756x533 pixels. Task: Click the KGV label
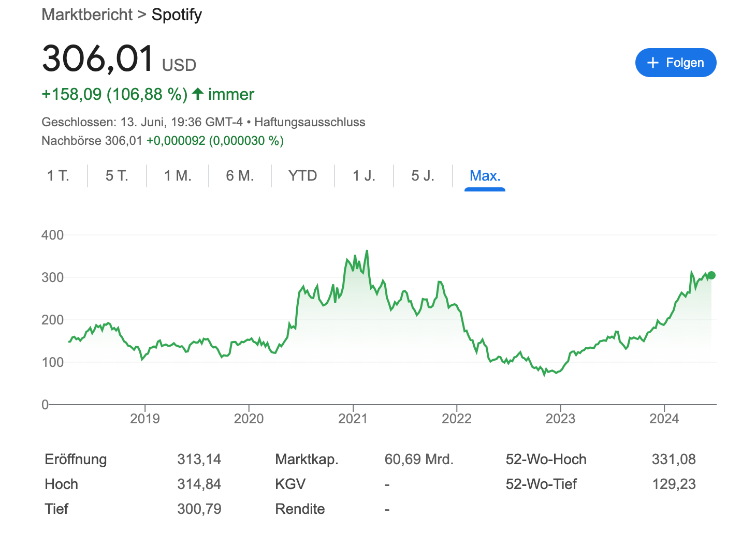[290, 484]
